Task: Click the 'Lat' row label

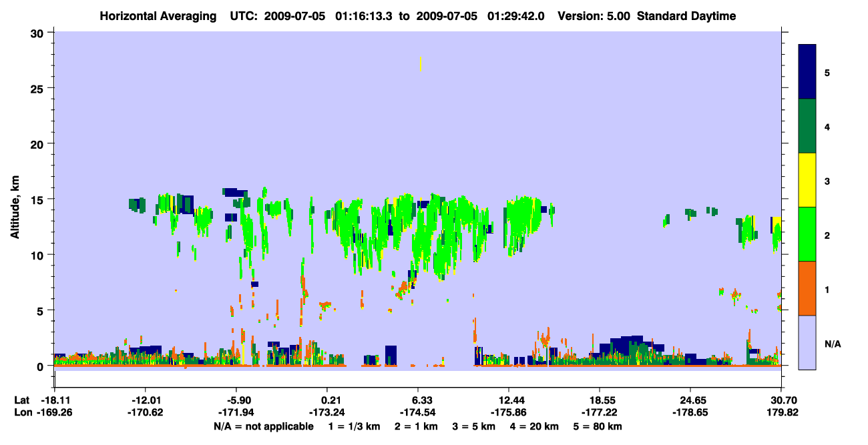Action: [x=22, y=400]
